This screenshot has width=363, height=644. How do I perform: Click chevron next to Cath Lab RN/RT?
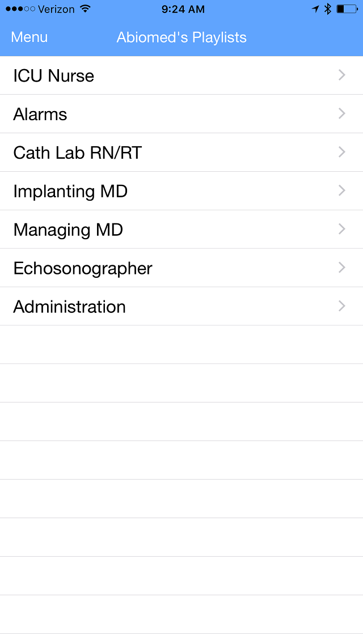(342, 152)
